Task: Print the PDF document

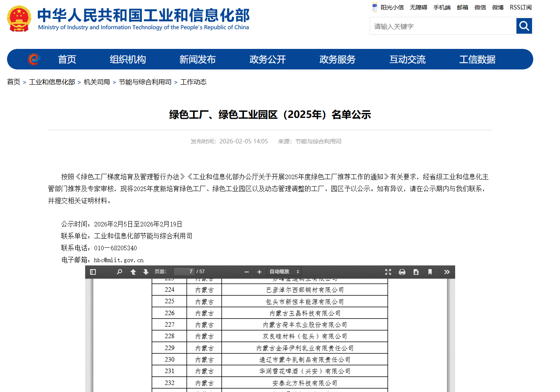Action: [402, 272]
